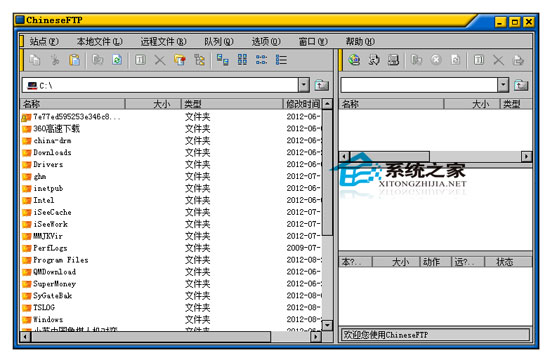Image resolution: width=550 pixels, height=360 pixels.
Task: Click the Delete X icon in the remote toolbar
Action: click(x=498, y=60)
